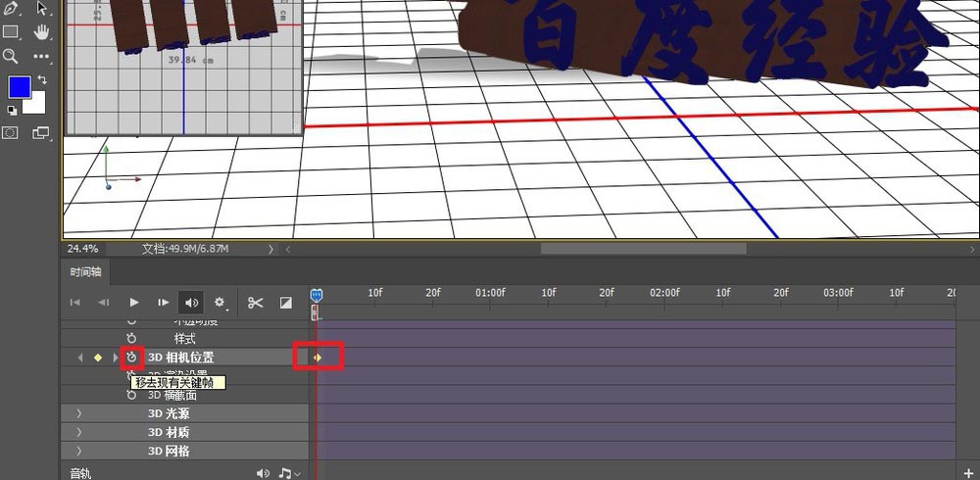Screen dimensions: 980x480
Task: Add or remove keyframe via yellow diamond button
Action: pyautogui.click(x=97, y=358)
